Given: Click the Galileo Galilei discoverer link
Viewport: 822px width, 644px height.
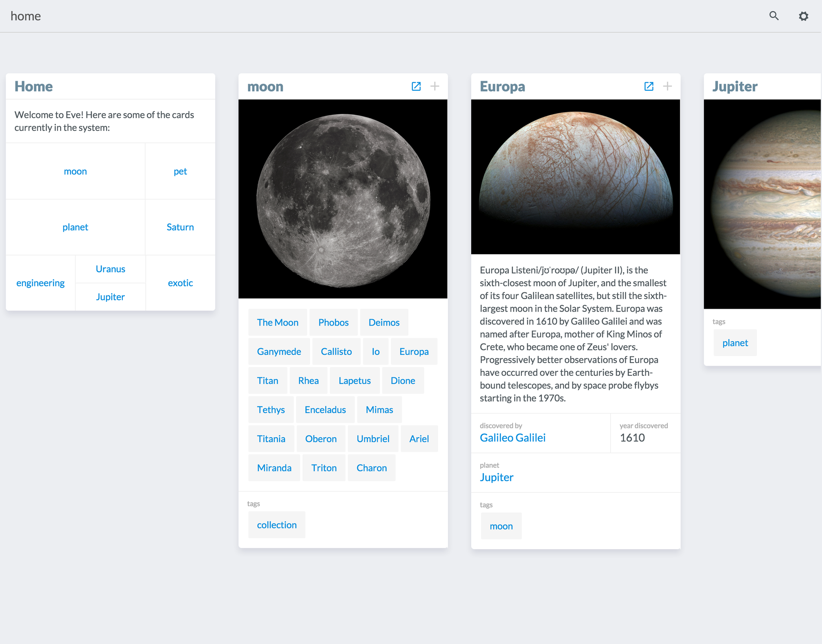Looking at the screenshot, I should [x=513, y=438].
